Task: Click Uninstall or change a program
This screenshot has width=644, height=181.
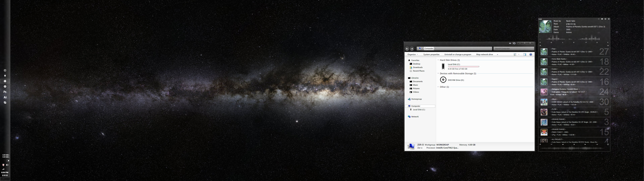Action: coord(457,54)
